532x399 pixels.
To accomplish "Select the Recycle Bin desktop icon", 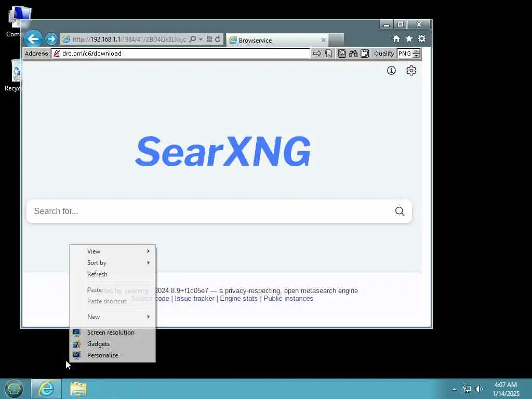I will pos(14,75).
